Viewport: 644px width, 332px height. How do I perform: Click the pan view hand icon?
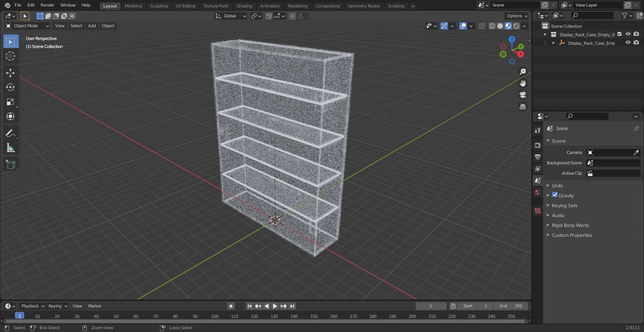click(522, 83)
